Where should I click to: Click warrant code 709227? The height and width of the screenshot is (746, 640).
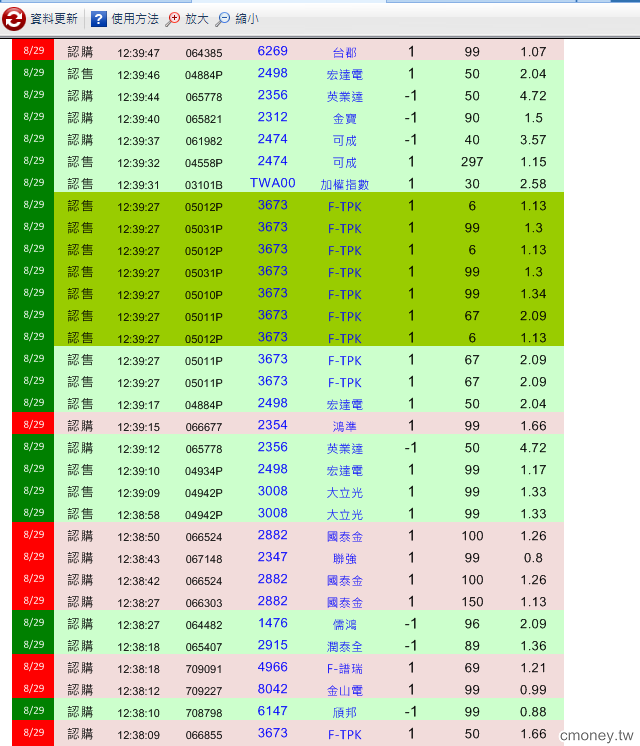click(x=204, y=691)
